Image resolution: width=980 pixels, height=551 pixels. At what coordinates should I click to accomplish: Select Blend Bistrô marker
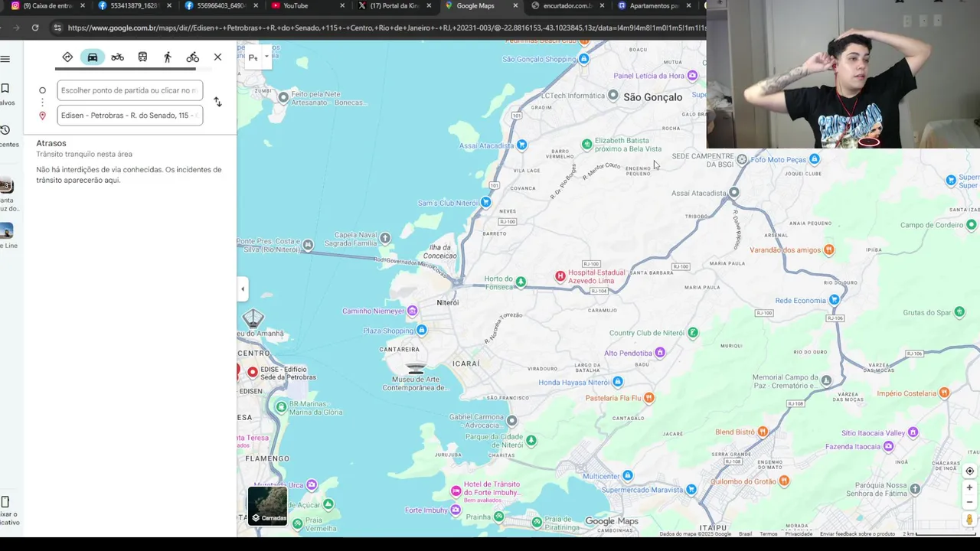pyautogui.click(x=763, y=432)
